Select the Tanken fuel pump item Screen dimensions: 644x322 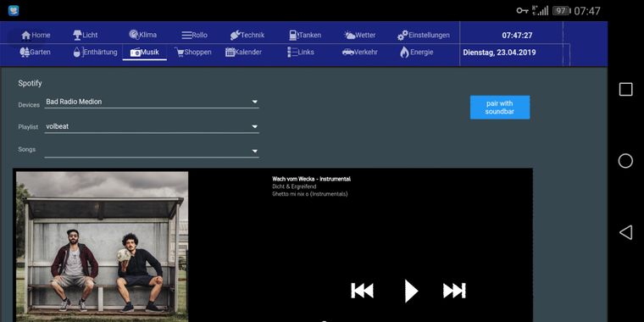click(305, 36)
